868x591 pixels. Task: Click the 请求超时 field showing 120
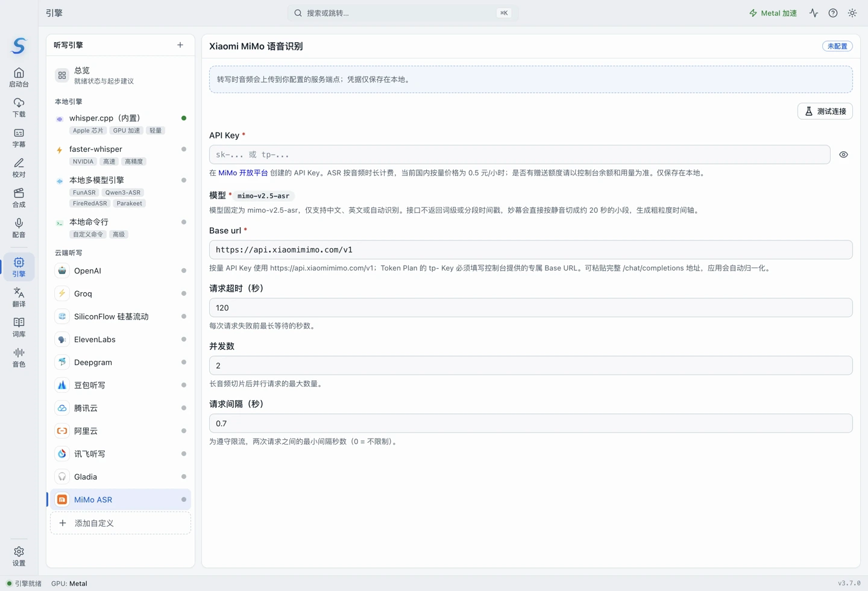(530, 308)
